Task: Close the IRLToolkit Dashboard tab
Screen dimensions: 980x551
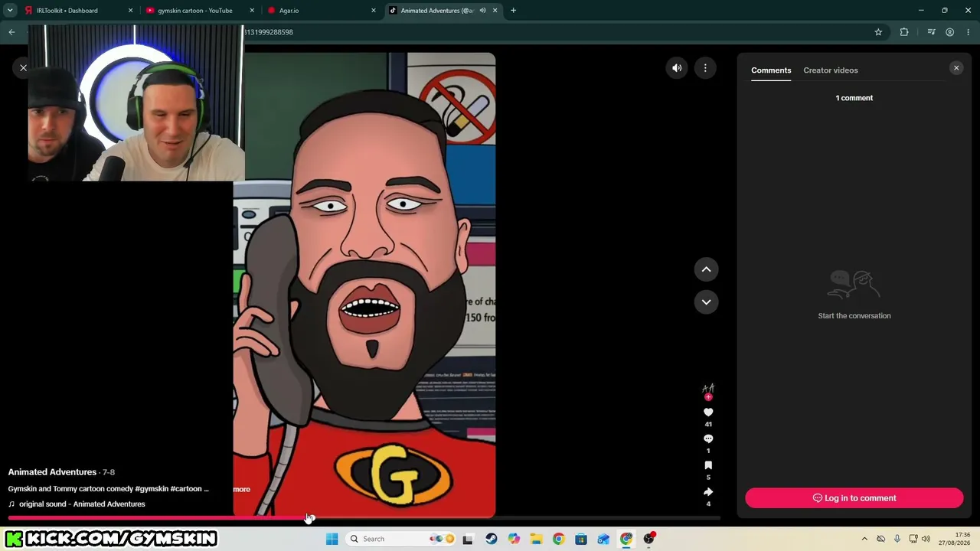Action: click(x=130, y=11)
